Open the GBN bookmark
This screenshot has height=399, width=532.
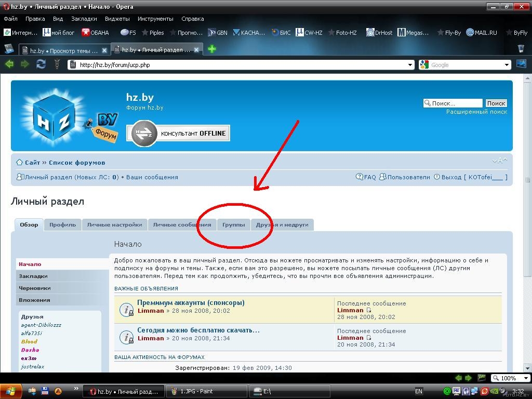pos(218,33)
